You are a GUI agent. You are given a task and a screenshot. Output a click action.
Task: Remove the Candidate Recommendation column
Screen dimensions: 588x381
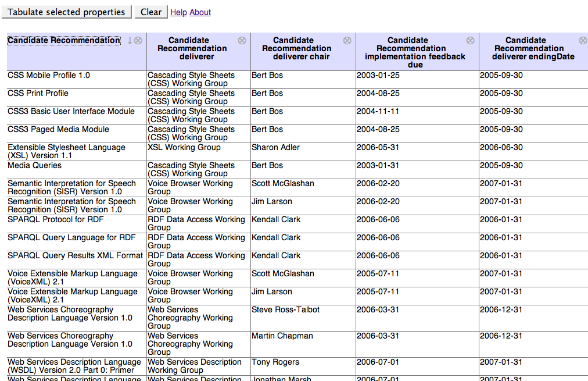tap(138, 41)
